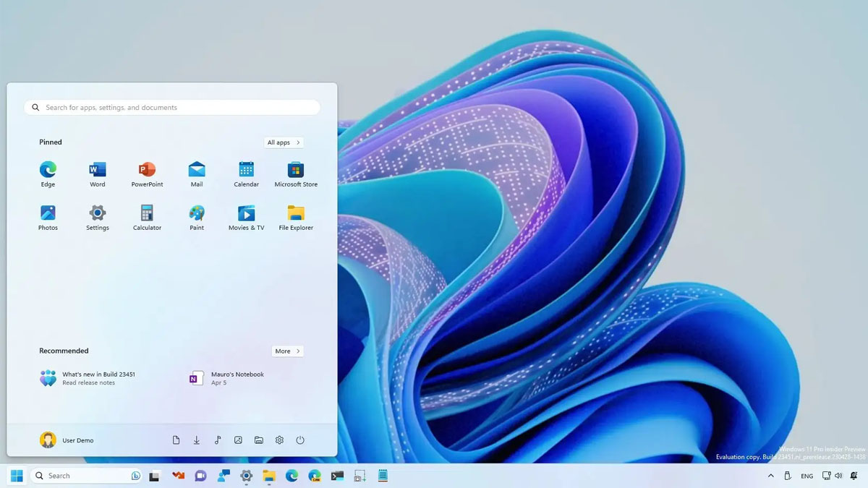Image resolution: width=868 pixels, height=488 pixels.
Task: Click the All apps button
Action: pyautogui.click(x=284, y=142)
